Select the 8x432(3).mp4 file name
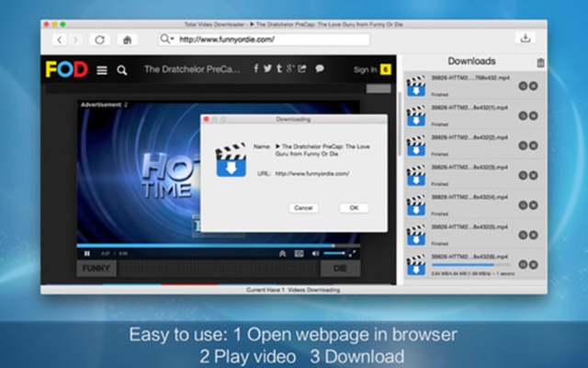This screenshot has width=588, height=368. [469, 167]
